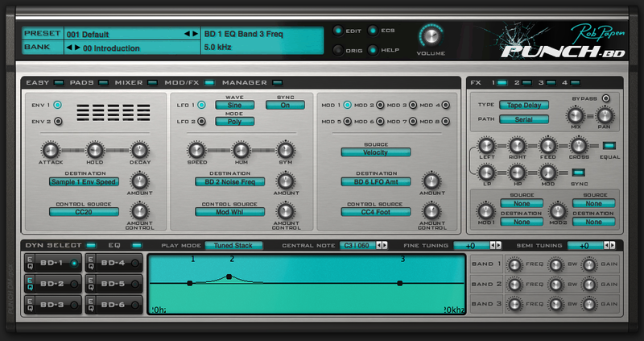Image resolution: width=644 pixels, height=341 pixels.
Task: Click the EQ icon on the BD-3 pad
Action: [31, 305]
